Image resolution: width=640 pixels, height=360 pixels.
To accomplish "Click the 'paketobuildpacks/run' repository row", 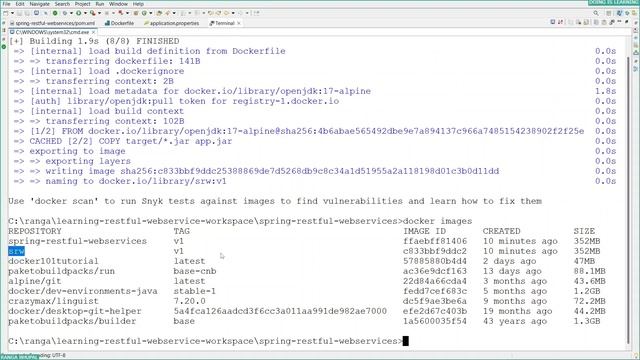I will click(x=61, y=271).
